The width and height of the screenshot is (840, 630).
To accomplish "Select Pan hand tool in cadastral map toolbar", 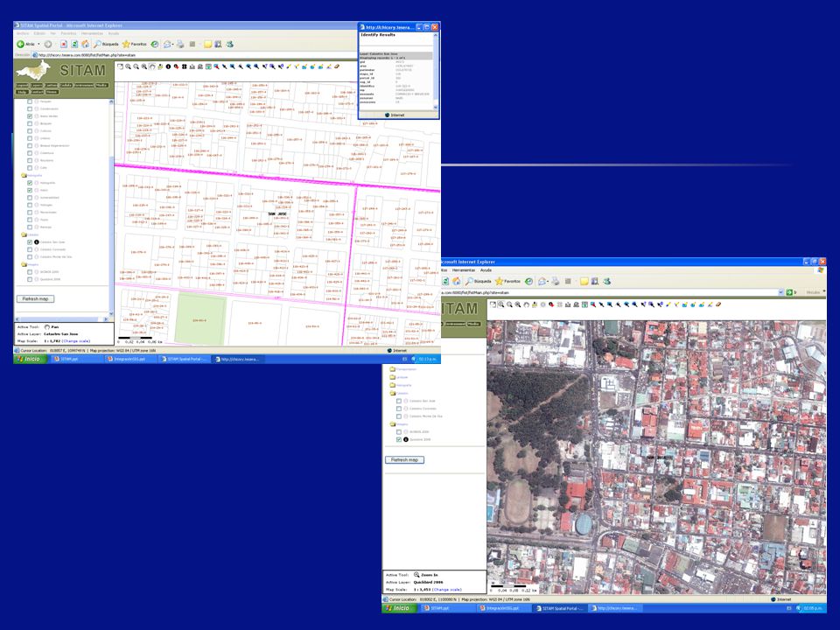I will (152, 66).
